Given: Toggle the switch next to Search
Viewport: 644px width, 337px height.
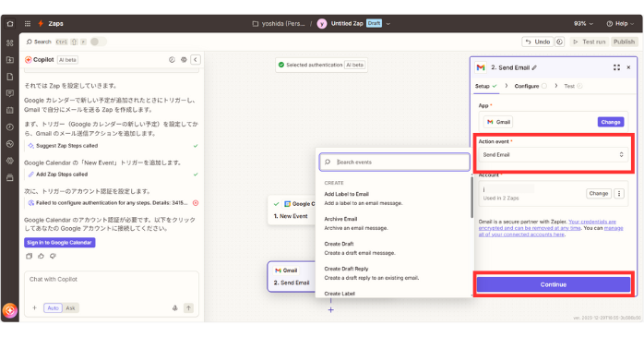Looking at the screenshot, I should (98, 42).
